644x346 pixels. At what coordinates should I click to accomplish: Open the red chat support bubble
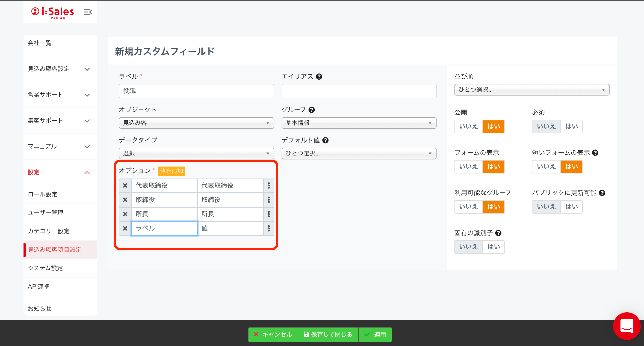click(626, 326)
